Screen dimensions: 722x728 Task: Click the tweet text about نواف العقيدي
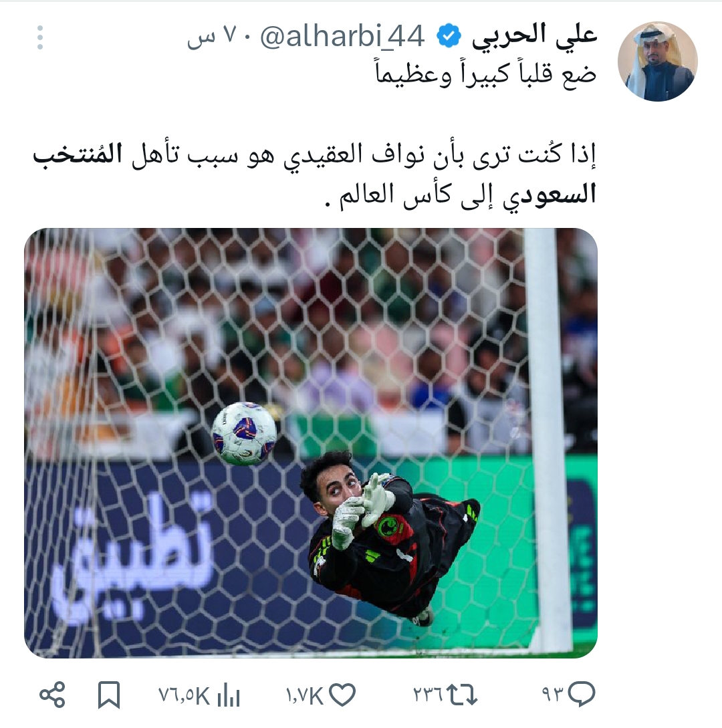coord(315,176)
